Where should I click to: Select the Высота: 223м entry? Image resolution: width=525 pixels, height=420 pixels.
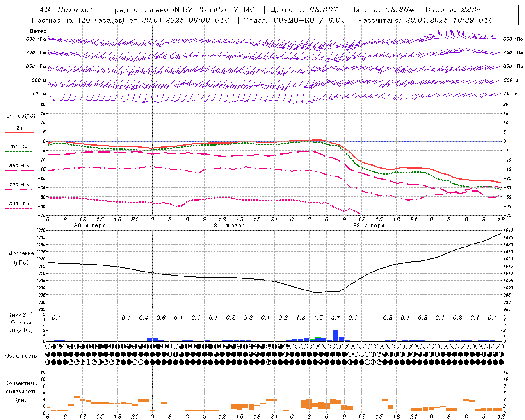click(x=453, y=10)
